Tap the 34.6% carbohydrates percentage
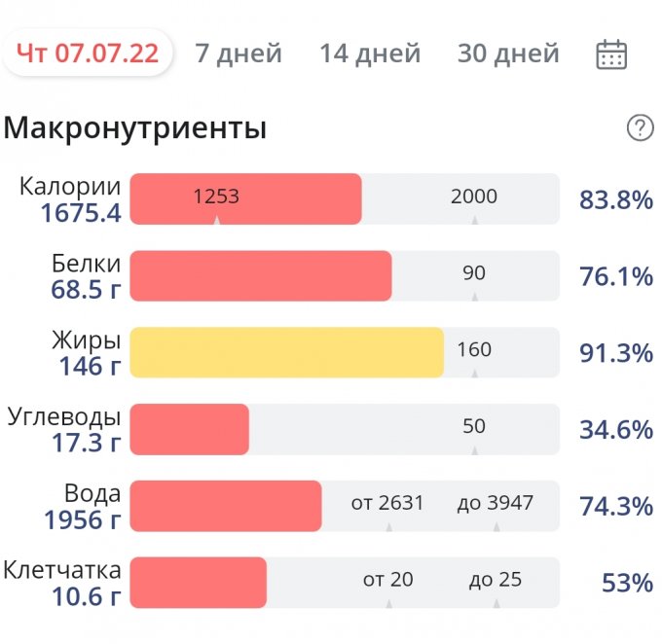The width and height of the screenshot is (662, 644). [615, 429]
